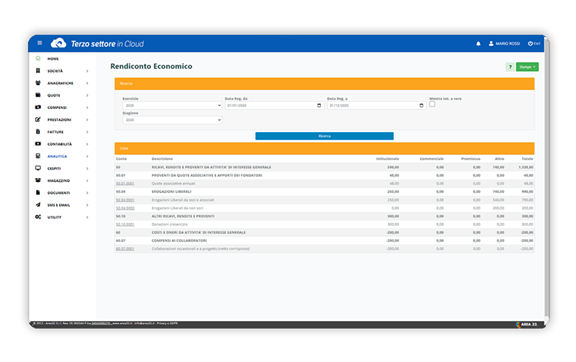This screenshot has height=362, width=576.
Task: Open the SMS e Email menu item
Action: click(x=59, y=205)
